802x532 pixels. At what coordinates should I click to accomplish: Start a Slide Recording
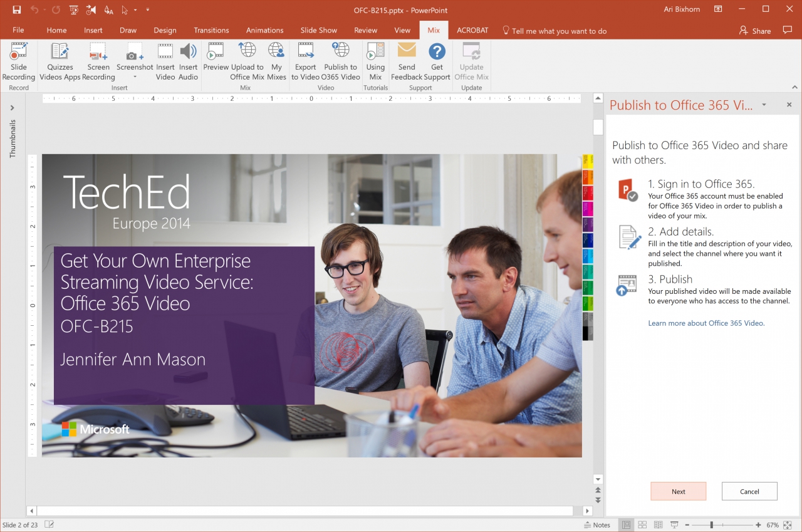[19, 62]
